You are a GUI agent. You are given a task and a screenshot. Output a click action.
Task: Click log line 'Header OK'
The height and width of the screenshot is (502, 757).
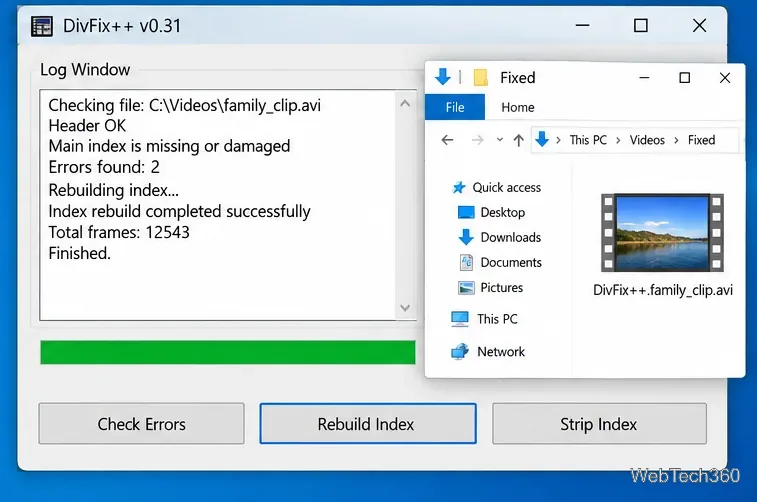pyautogui.click(x=87, y=126)
